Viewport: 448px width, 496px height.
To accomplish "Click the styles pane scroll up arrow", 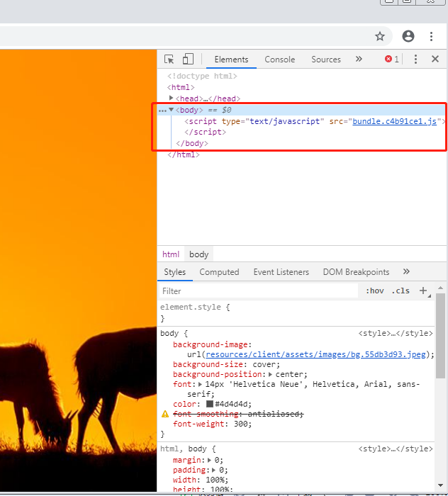I will click(x=440, y=288).
